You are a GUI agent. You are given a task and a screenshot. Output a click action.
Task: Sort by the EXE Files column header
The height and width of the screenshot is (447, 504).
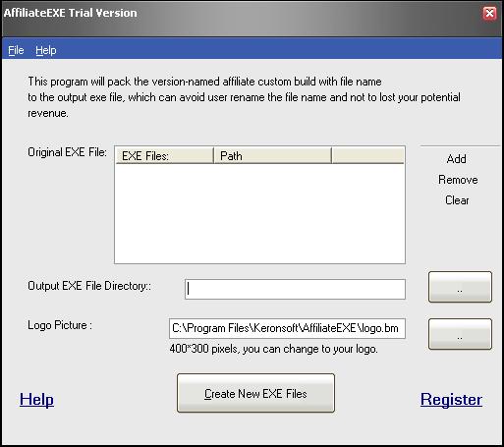(x=164, y=156)
